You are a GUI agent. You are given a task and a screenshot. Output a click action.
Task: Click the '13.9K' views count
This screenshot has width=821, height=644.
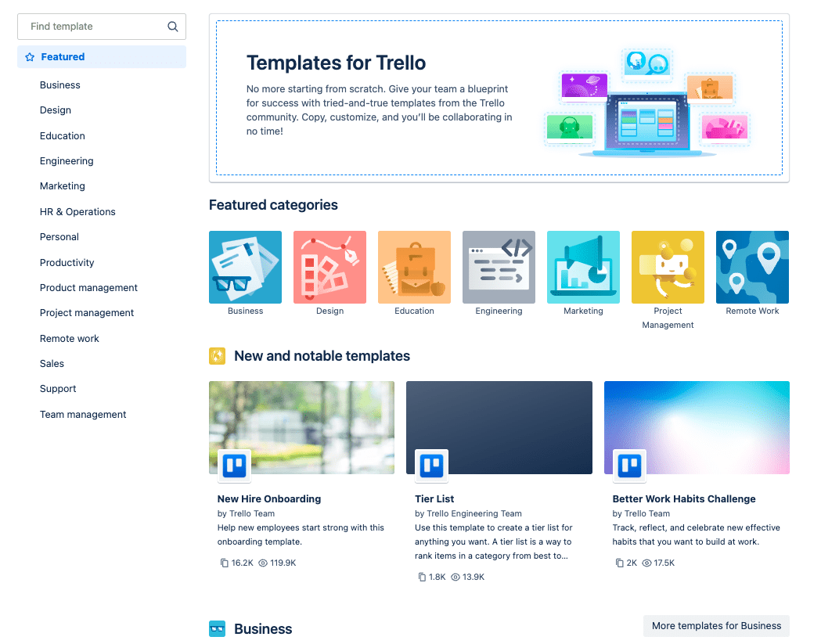474,577
